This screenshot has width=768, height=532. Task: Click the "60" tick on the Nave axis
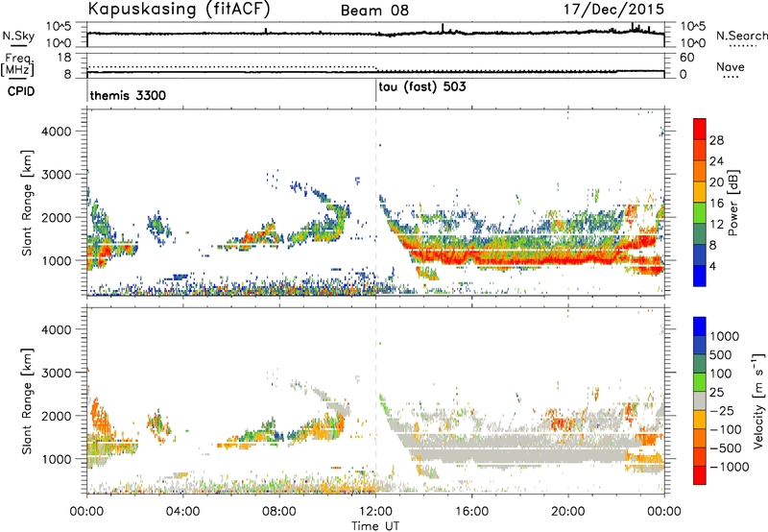[x=687, y=58]
